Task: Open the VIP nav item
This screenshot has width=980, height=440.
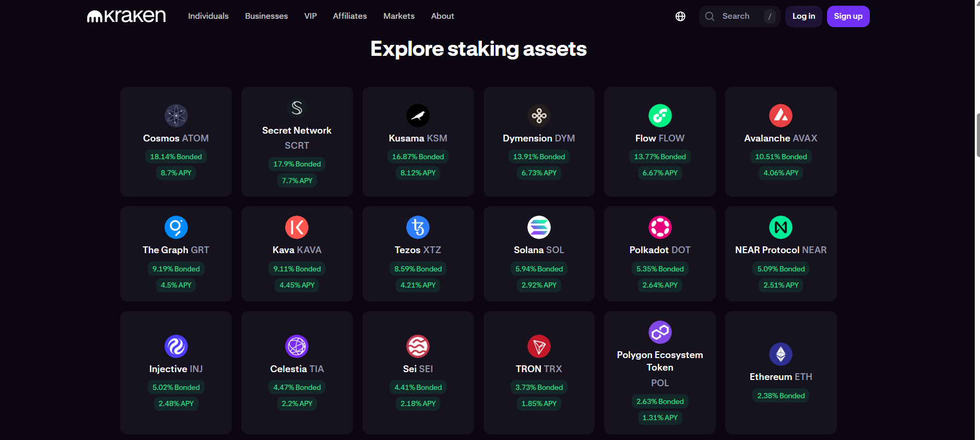Action: tap(311, 16)
